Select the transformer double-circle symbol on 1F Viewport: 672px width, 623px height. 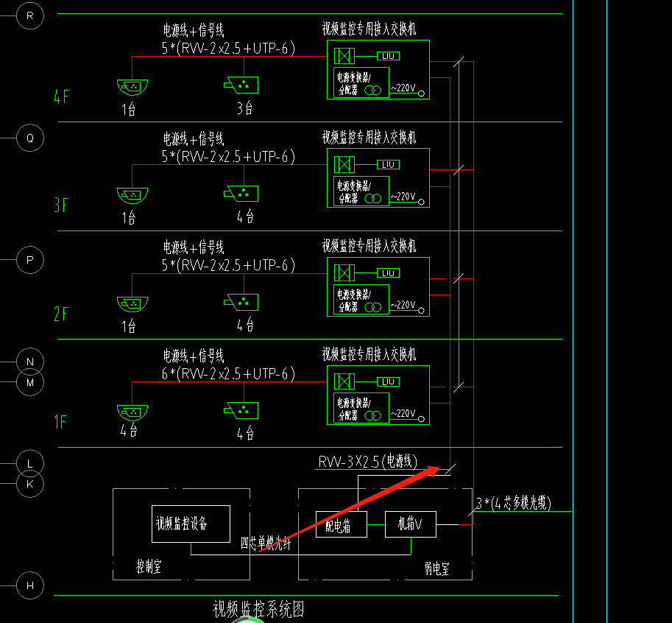[x=373, y=416]
